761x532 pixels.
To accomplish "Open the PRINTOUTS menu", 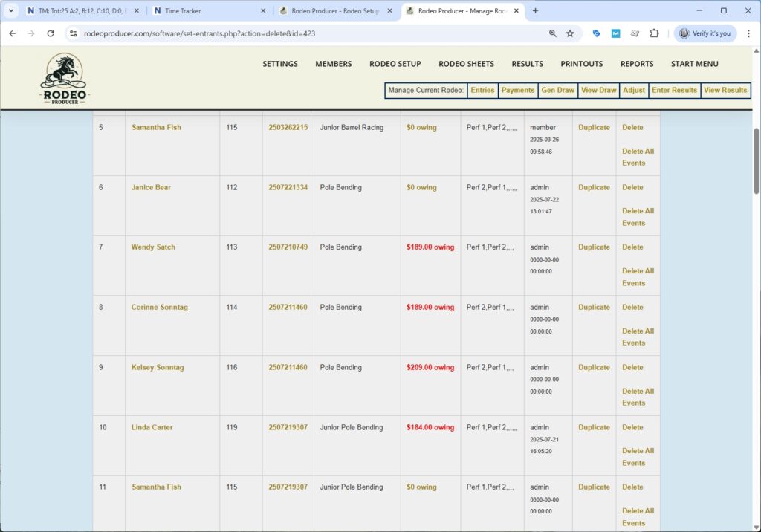I will (581, 64).
